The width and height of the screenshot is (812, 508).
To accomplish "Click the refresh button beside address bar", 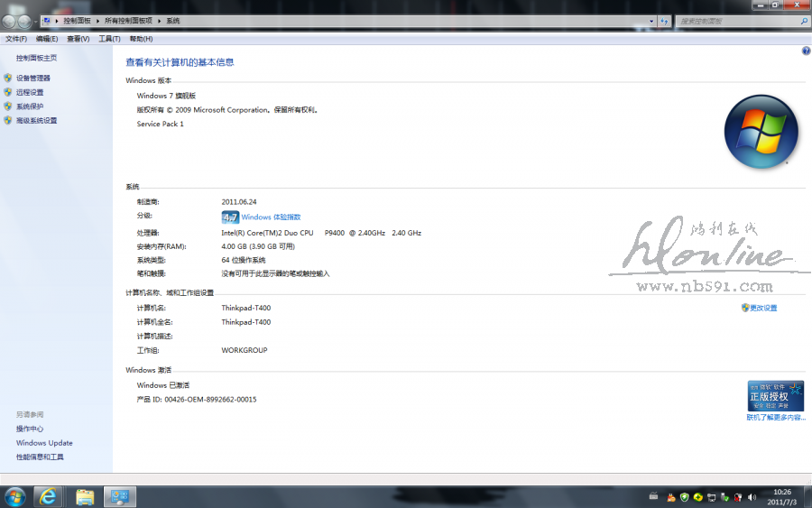I will pyautogui.click(x=664, y=20).
